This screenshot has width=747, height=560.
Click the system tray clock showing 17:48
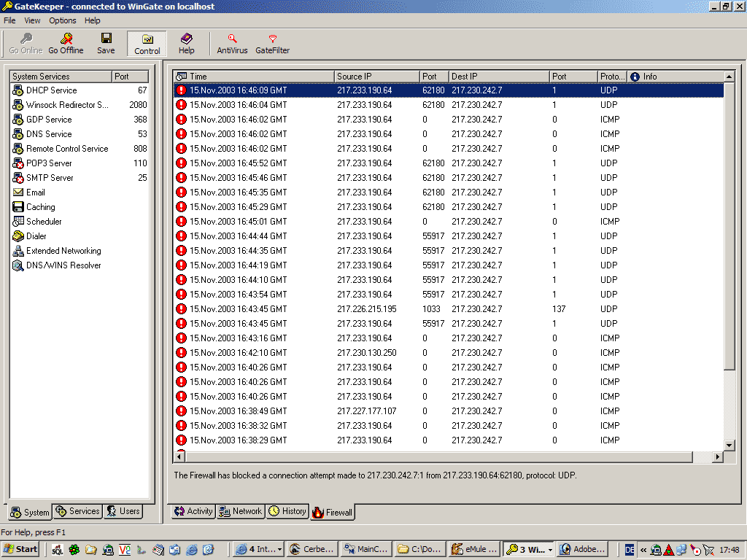pyautogui.click(x=729, y=550)
